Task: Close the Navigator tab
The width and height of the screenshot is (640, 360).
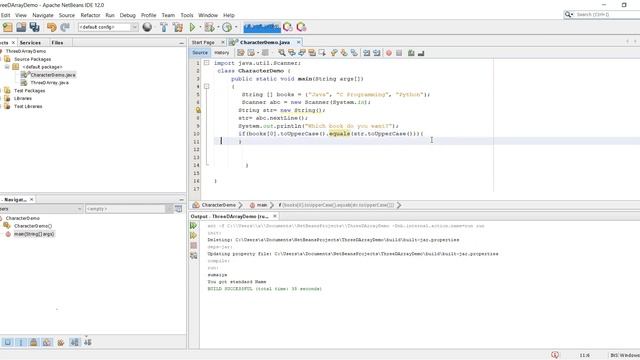Action: (31, 199)
